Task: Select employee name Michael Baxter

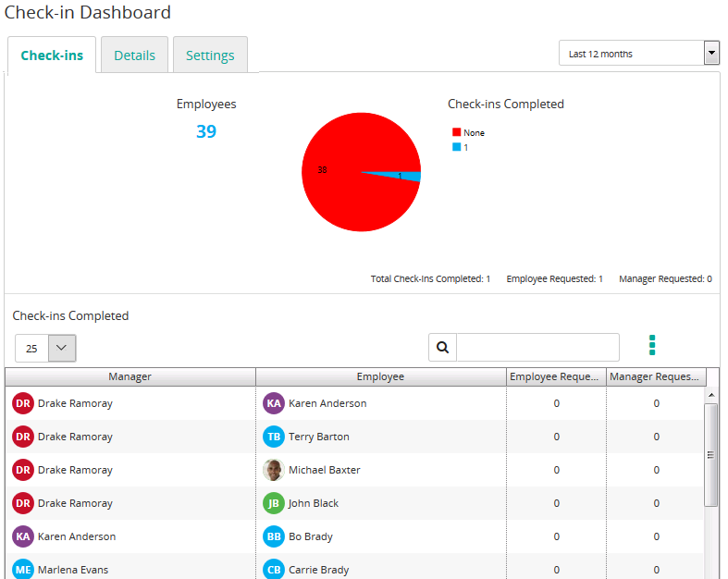Action: click(325, 470)
